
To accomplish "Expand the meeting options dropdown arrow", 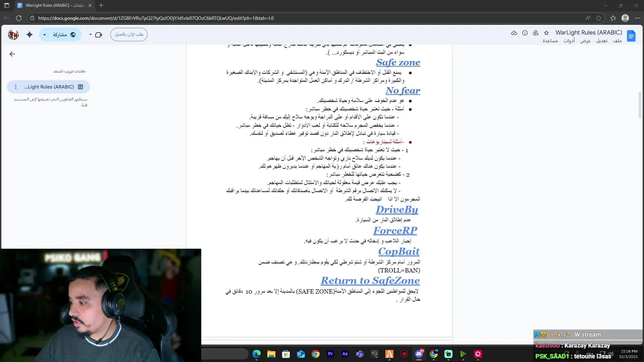I will tap(91, 35).
